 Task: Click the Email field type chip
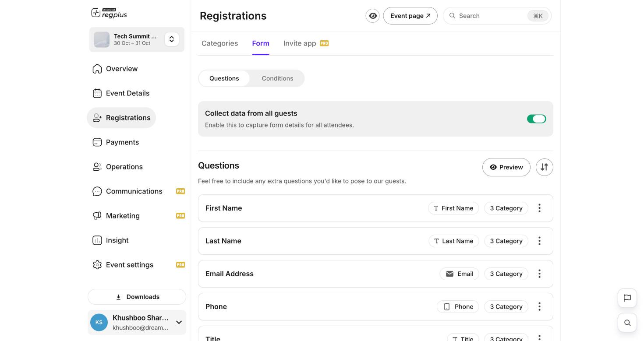460,274
